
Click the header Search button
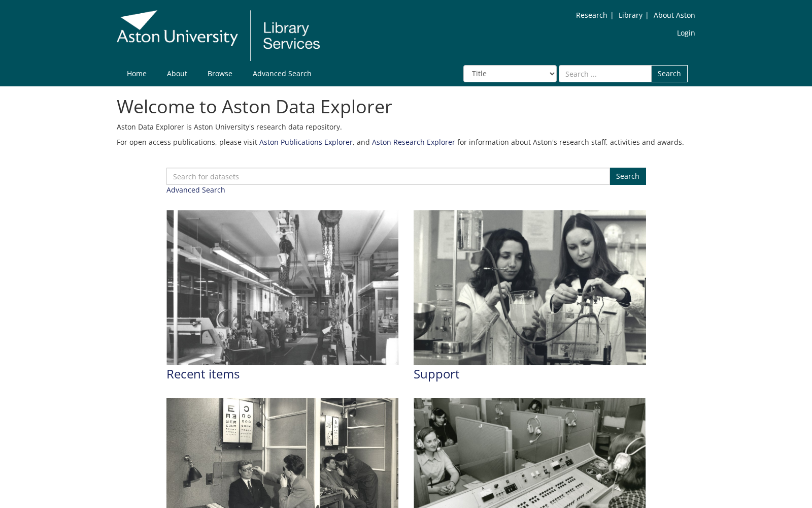click(x=669, y=74)
